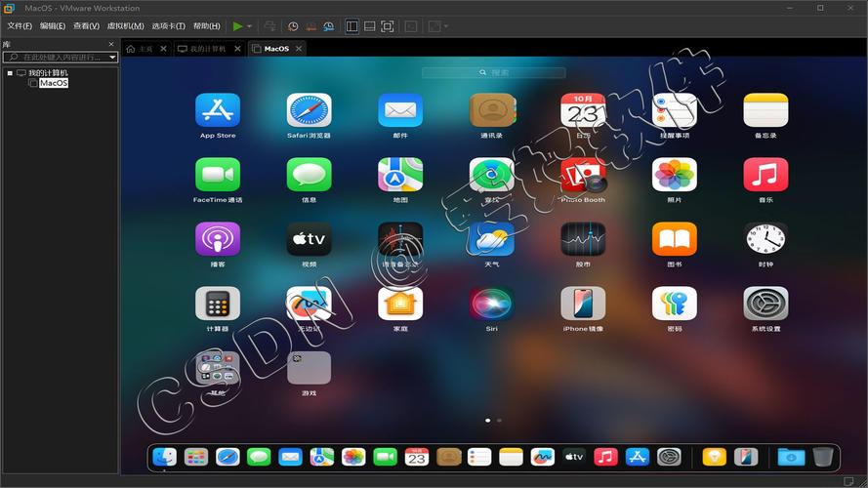Open the 虚拟机(M) menu

point(124,26)
